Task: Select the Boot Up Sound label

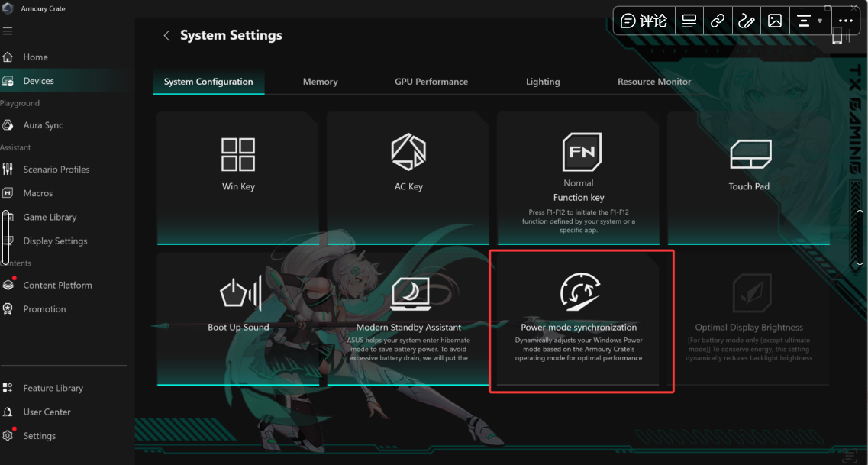Action: coord(239,327)
